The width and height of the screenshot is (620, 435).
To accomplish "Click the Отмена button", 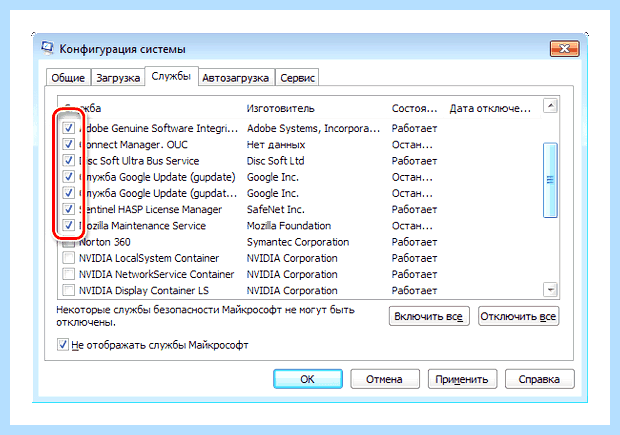I will coord(384,379).
